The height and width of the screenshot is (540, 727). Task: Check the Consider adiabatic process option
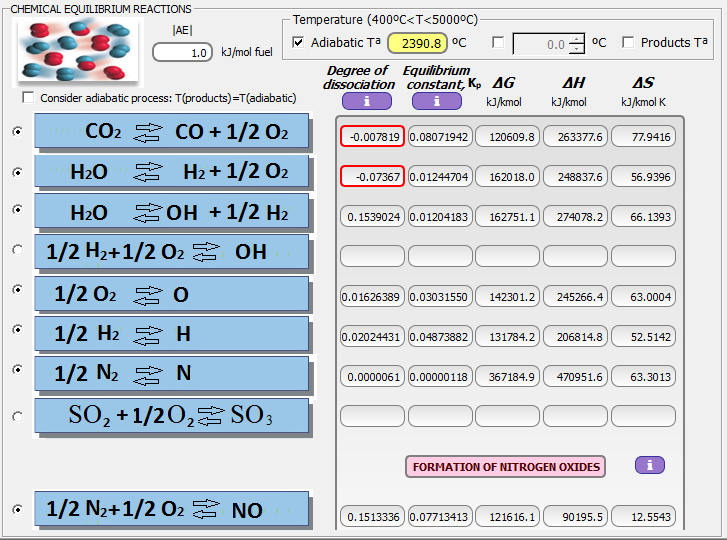click(x=28, y=98)
